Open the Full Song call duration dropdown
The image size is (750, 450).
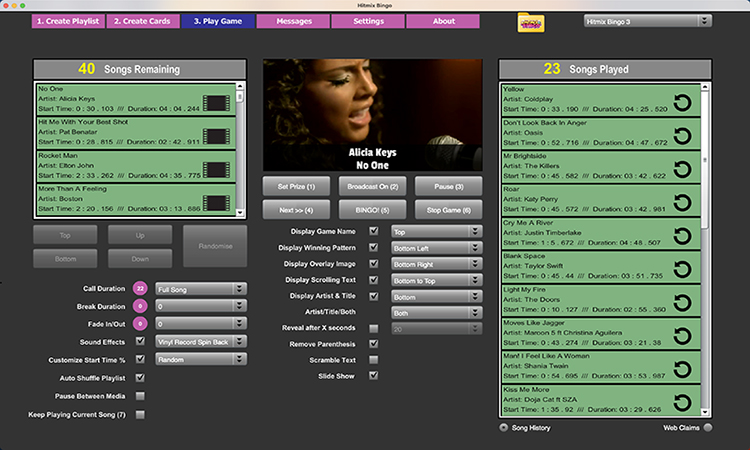pos(200,289)
